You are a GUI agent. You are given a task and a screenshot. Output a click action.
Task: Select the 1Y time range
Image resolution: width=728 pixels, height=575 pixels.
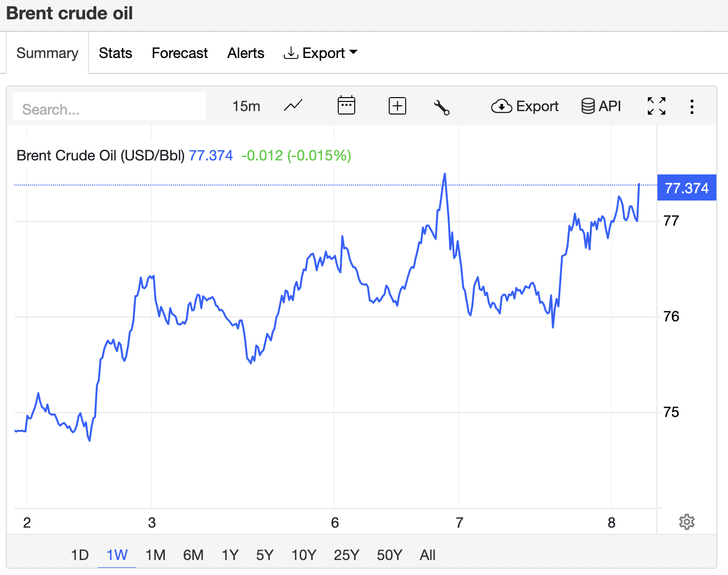click(x=230, y=555)
